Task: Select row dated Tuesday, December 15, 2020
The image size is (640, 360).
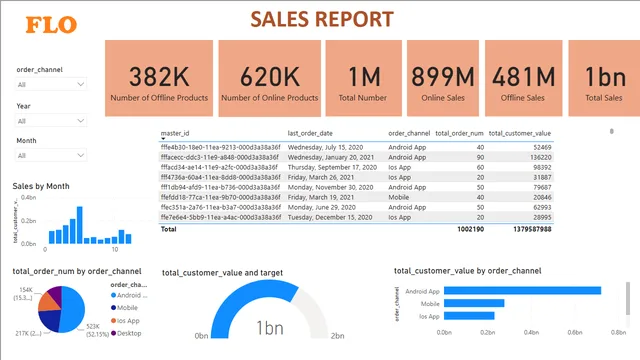Action: click(x=356, y=217)
